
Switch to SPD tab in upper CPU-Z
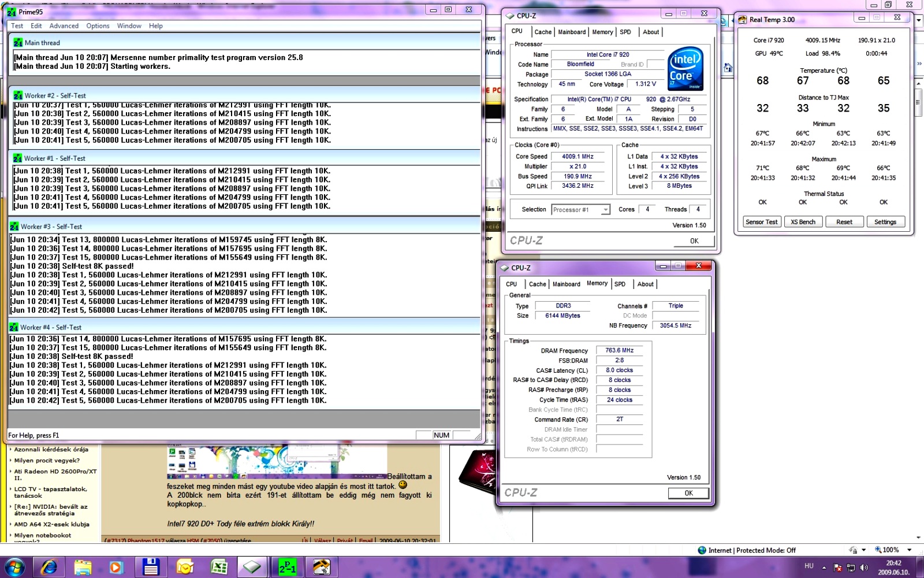click(x=625, y=32)
